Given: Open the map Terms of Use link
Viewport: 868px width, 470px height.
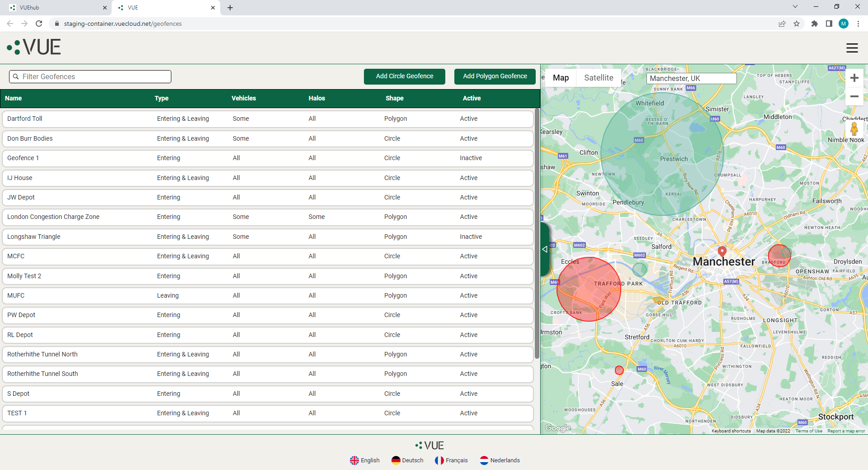Looking at the screenshot, I should (x=809, y=431).
